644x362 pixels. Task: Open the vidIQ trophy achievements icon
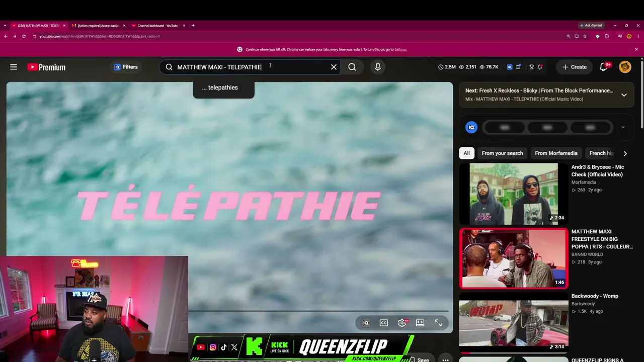pos(532,67)
